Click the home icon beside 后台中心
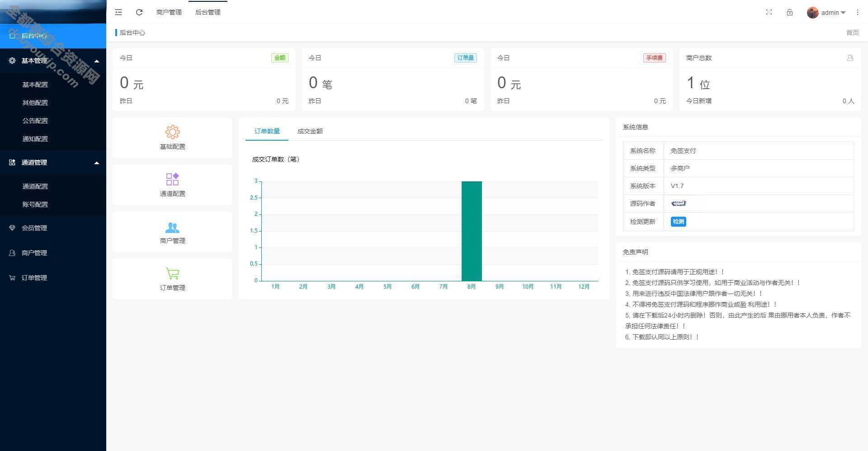The width and height of the screenshot is (868, 451). pyautogui.click(x=12, y=36)
